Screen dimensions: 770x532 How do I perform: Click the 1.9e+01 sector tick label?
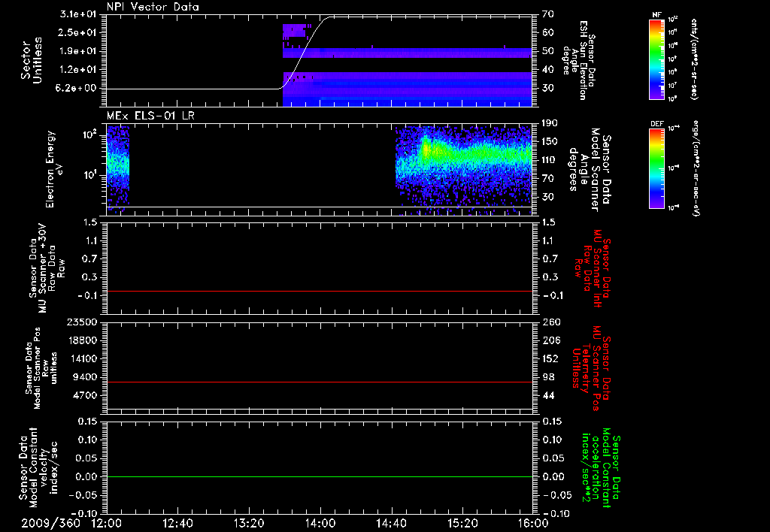pos(78,51)
